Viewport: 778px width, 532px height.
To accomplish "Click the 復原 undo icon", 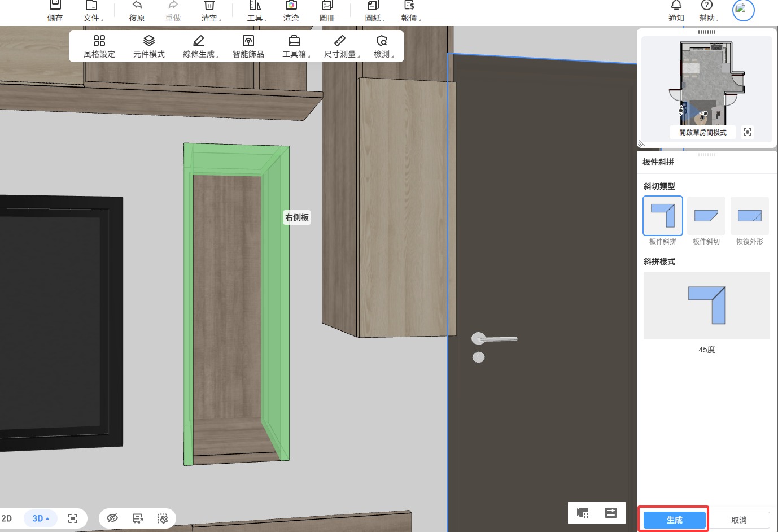I will (137, 6).
